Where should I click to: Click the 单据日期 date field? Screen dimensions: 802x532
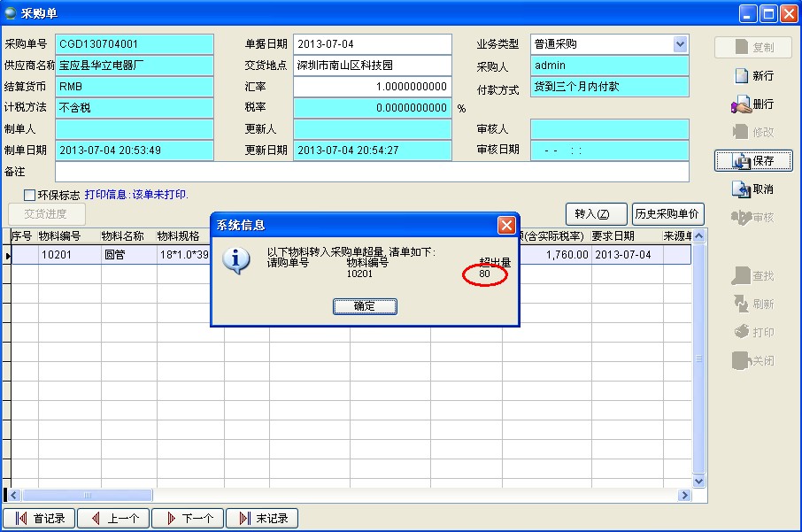pos(372,44)
